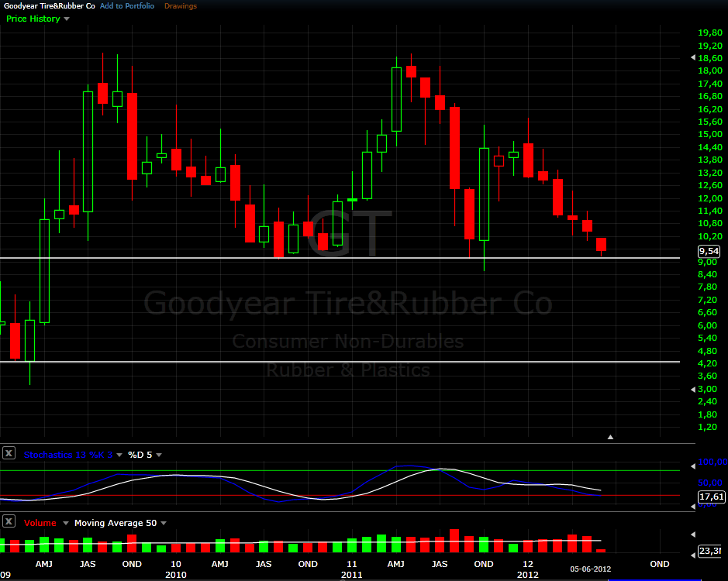This screenshot has width=728, height=581.
Task: Click the 2011 year label
Action: click(351, 575)
